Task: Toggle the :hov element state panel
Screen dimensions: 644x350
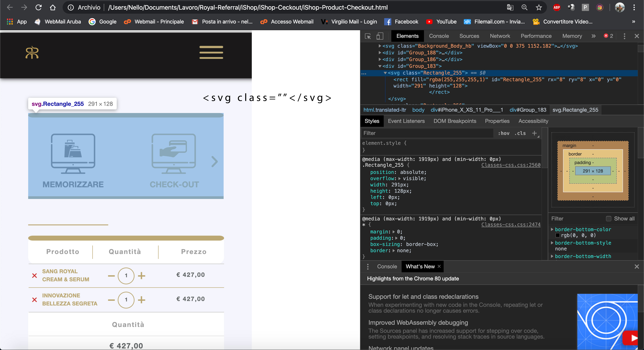Action: (x=504, y=133)
